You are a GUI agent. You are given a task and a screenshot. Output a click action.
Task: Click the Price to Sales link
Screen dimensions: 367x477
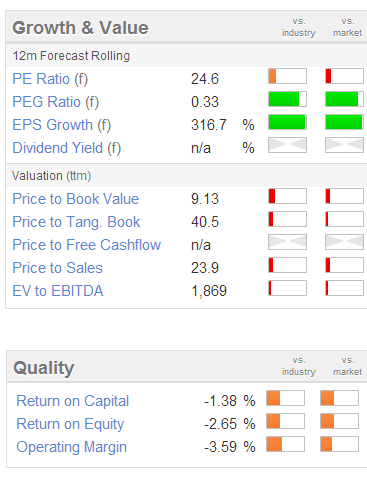(x=58, y=268)
